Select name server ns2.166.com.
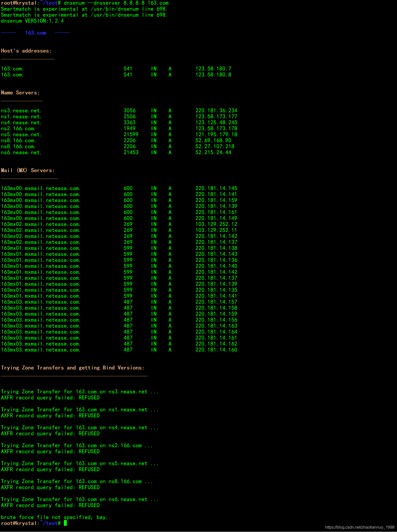 (18, 129)
